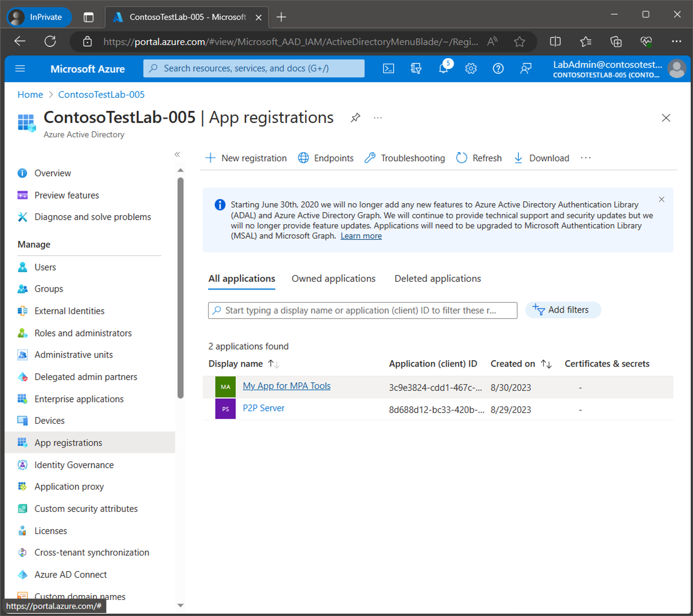Viewport: 693px width, 616px height.
Task: Open Cloud Shell from the top bar
Action: coord(388,69)
